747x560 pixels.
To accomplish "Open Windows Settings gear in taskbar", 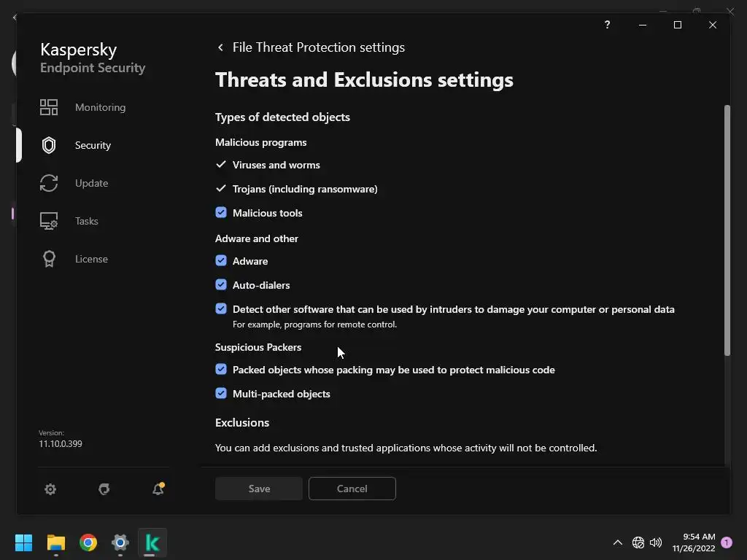I will pyautogui.click(x=120, y=542).
